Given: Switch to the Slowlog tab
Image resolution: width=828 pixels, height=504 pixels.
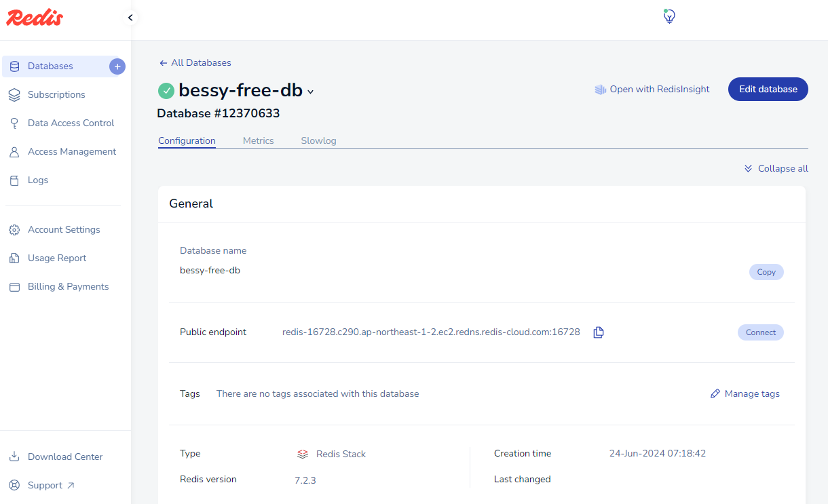Looking at the screenshot, I should tap(318, 141).
